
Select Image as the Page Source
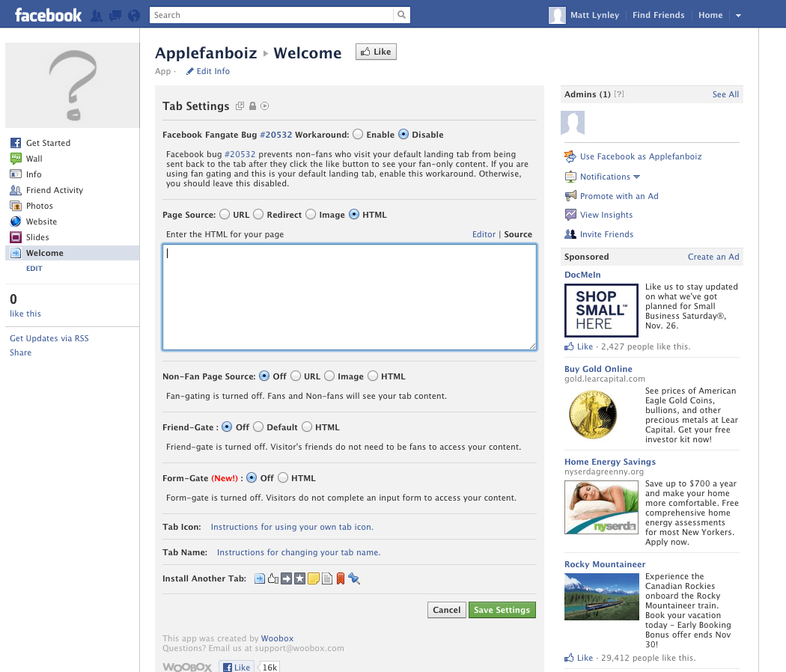tap(310, 214)
